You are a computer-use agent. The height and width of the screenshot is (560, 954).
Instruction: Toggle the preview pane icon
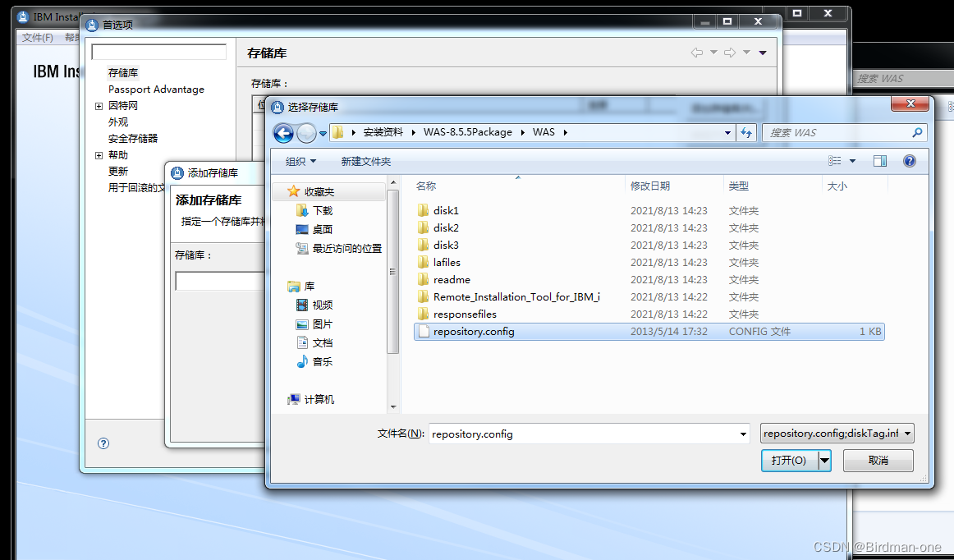coord(880,161)
